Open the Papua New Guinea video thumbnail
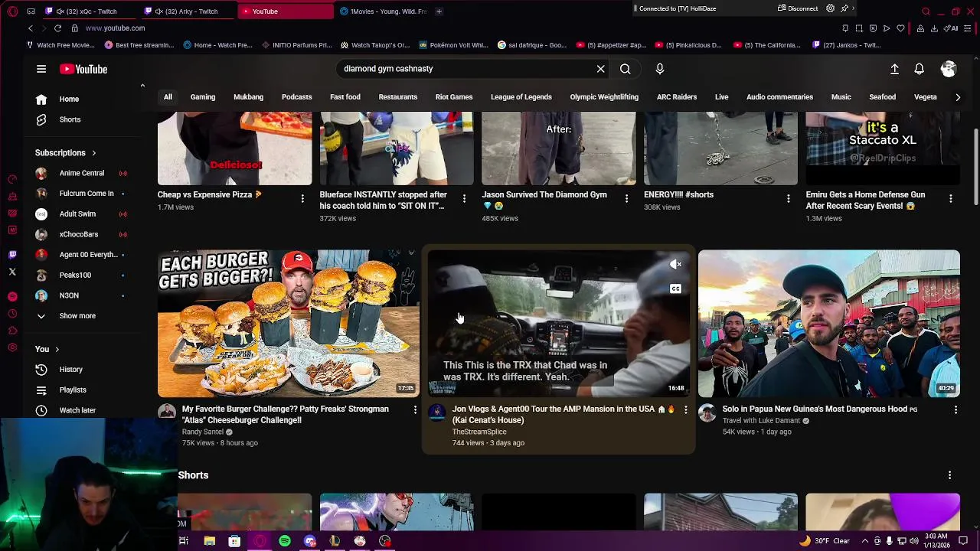Viewport: 980px width, 551px height. pyautogui.click(x=829, y=324)
